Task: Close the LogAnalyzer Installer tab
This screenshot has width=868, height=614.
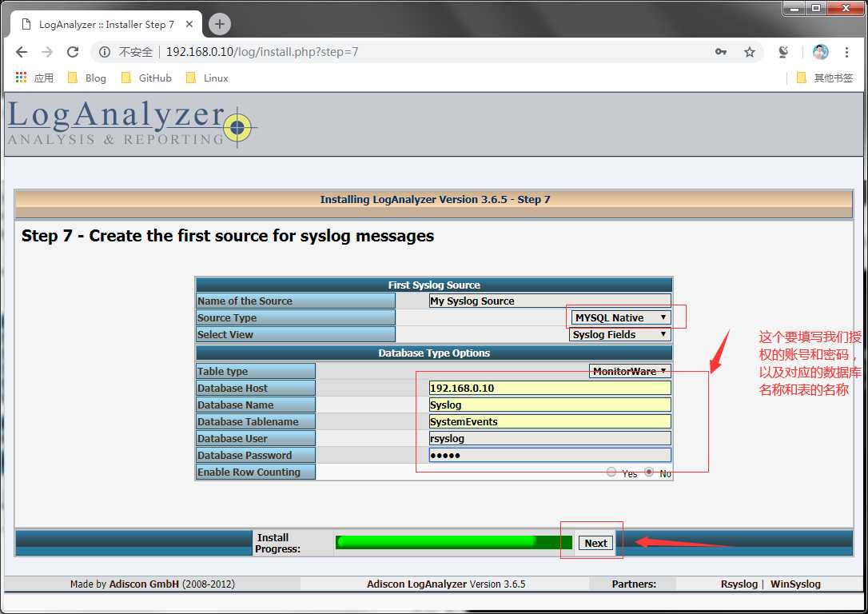Action: click(189, 24)
